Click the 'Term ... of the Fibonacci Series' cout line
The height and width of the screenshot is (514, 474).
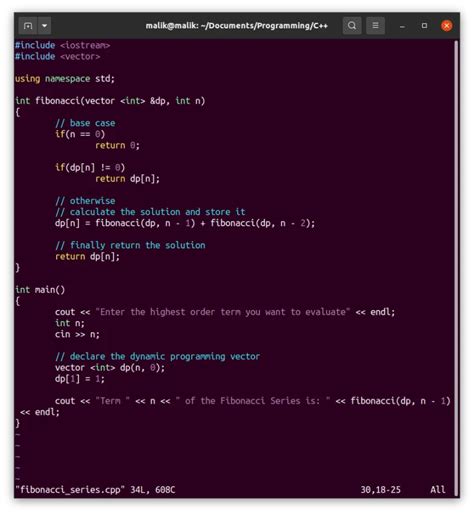pos(253,401)
